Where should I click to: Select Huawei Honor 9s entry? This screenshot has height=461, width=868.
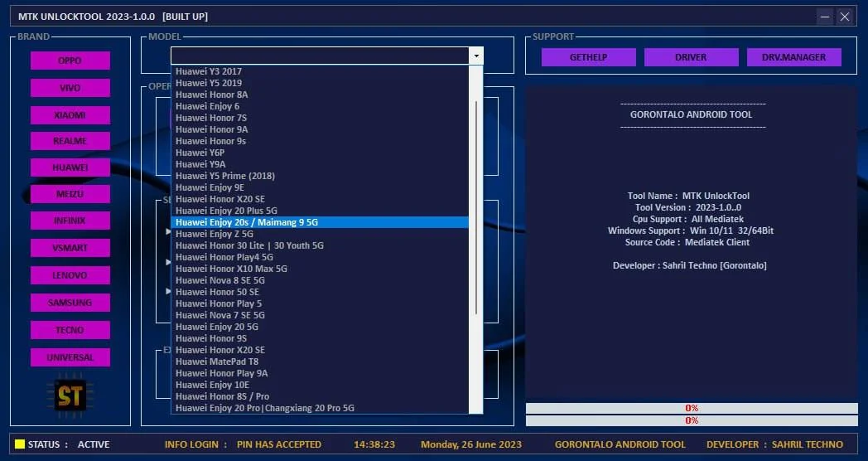320,141
